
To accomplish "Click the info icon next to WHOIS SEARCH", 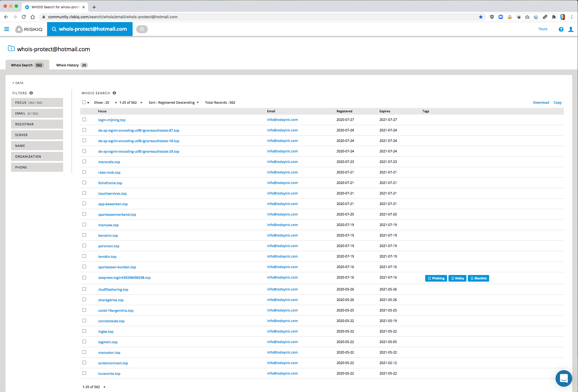I will 114,93.
